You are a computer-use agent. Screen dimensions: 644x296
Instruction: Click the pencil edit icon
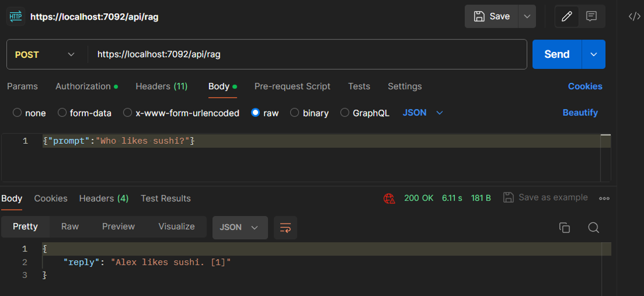567,16
